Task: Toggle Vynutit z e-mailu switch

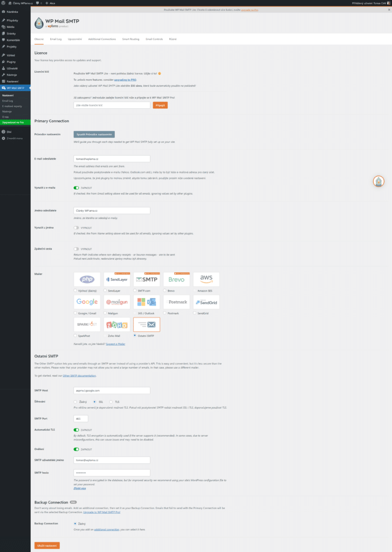Action: [x=76, y=188]
